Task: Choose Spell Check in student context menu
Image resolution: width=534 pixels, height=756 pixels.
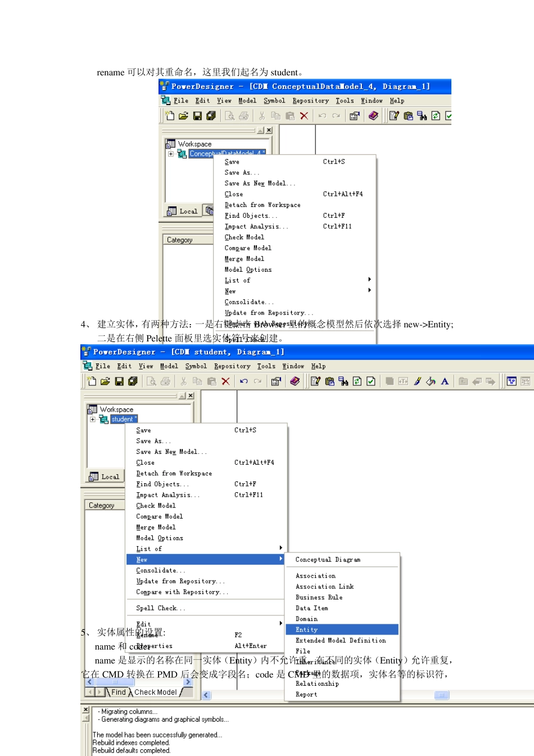Action: pyautogui.click(x=206, y=608)
